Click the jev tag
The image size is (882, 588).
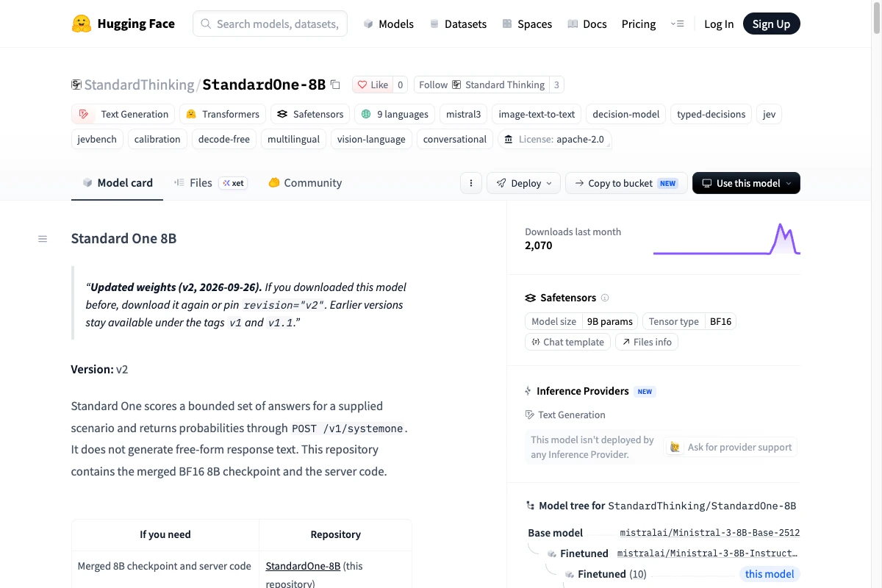coord(769,114)
